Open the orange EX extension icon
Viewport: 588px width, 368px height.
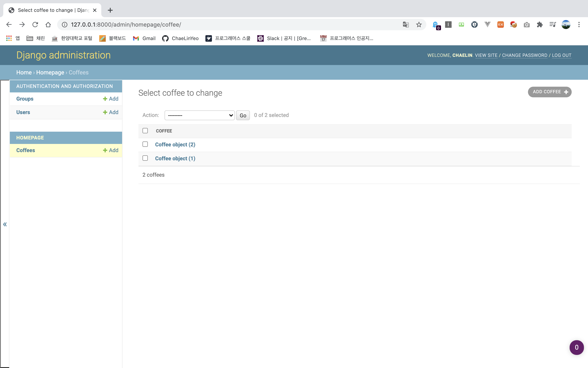coord(501,24)
